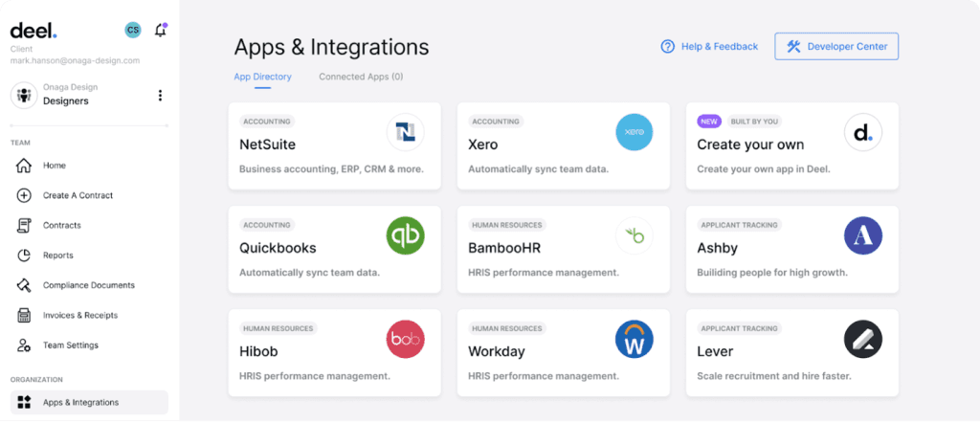Viewport: 980px width, 423px height.
Task: Click the Lever logo icon
Action: tap(862, 339)
